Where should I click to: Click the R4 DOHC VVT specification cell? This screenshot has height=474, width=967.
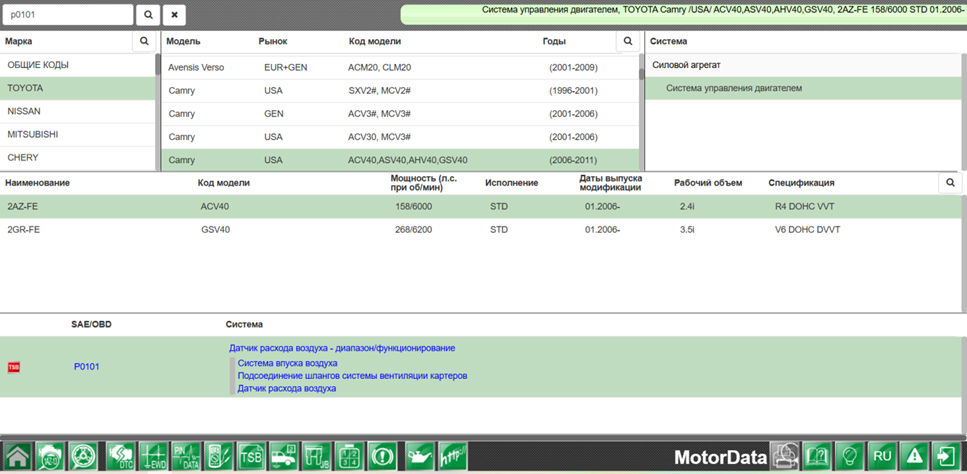[802, 206]
